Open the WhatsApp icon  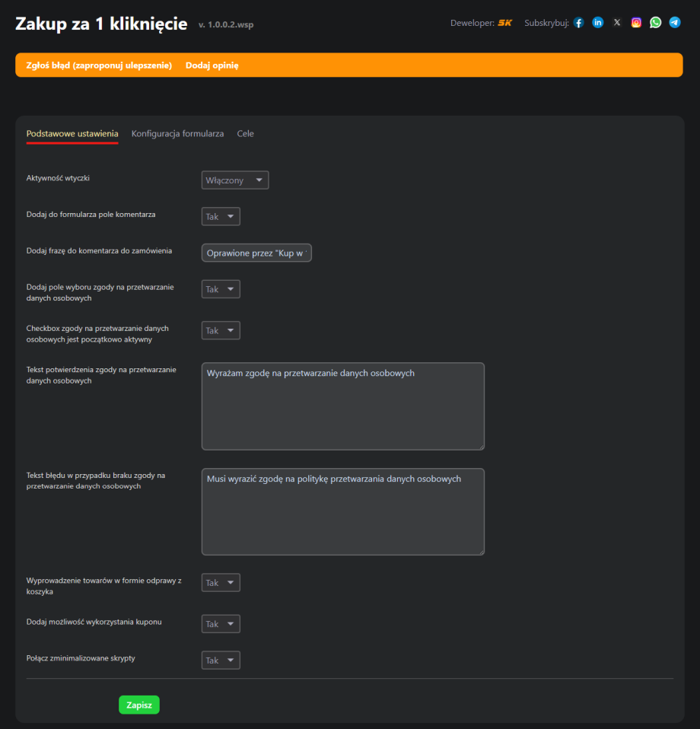(x=655, y=23)
